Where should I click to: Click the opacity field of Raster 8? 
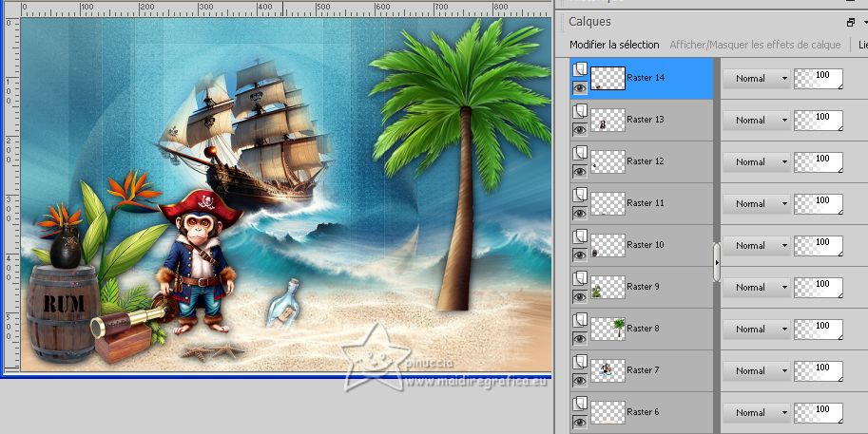(x=819, y=329)
